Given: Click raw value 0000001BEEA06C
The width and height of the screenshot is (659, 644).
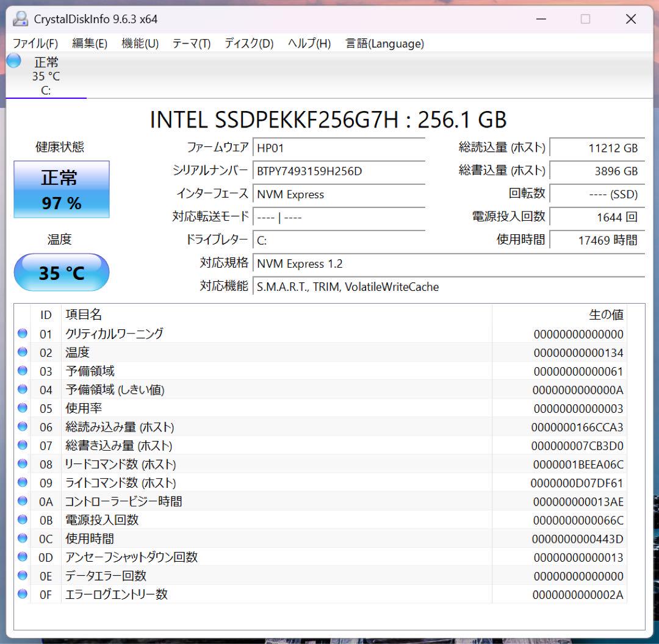Looking at the screenshot, I should tap(578, 464).
